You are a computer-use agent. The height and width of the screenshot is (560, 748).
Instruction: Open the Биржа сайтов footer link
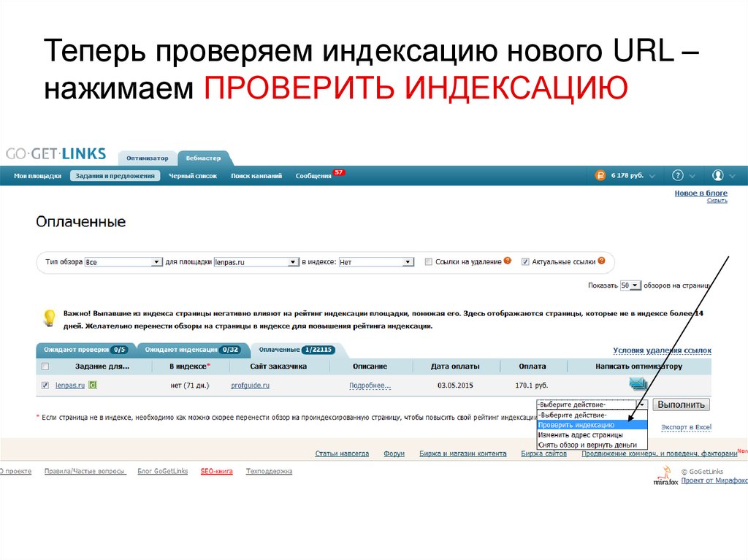point(543,453)
